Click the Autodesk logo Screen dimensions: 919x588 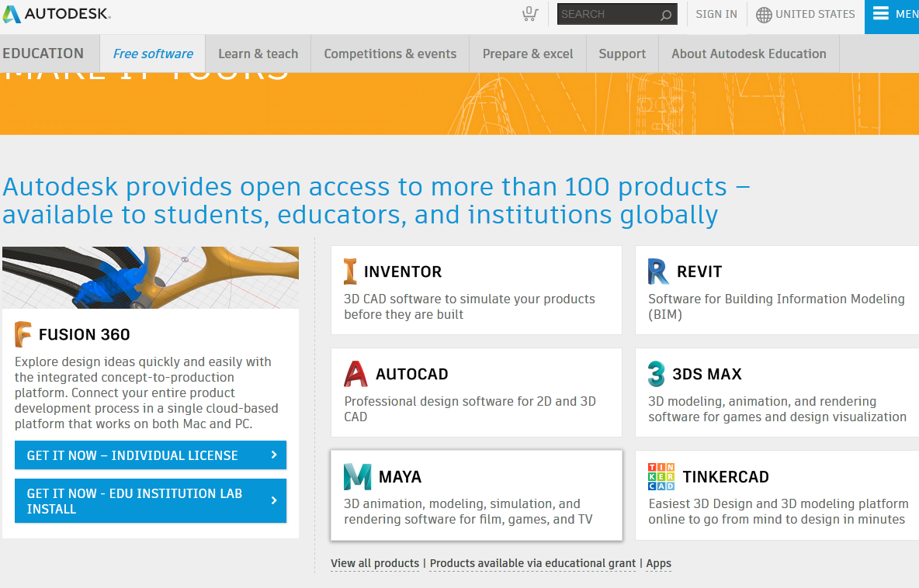click(x=56, y=14)
